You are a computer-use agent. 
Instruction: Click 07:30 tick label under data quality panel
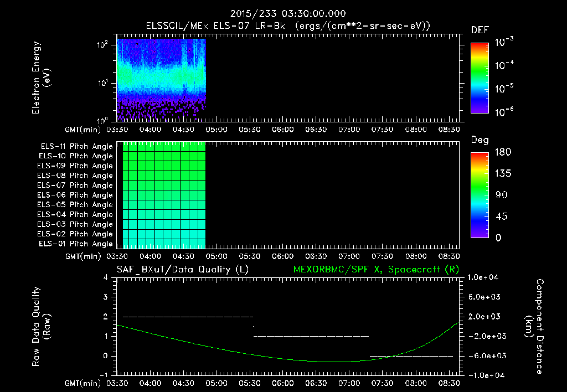[x=382, y=383]
